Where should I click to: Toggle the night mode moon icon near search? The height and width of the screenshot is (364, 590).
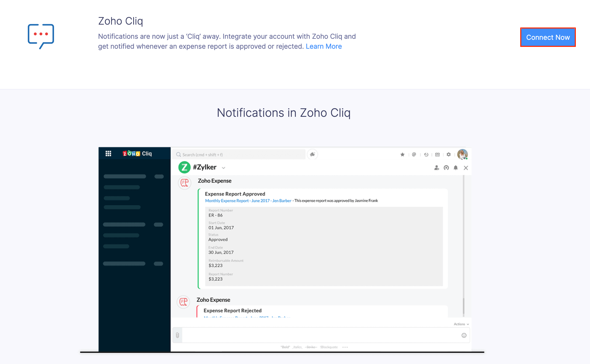pyautogui.click(x=312, y=155)
